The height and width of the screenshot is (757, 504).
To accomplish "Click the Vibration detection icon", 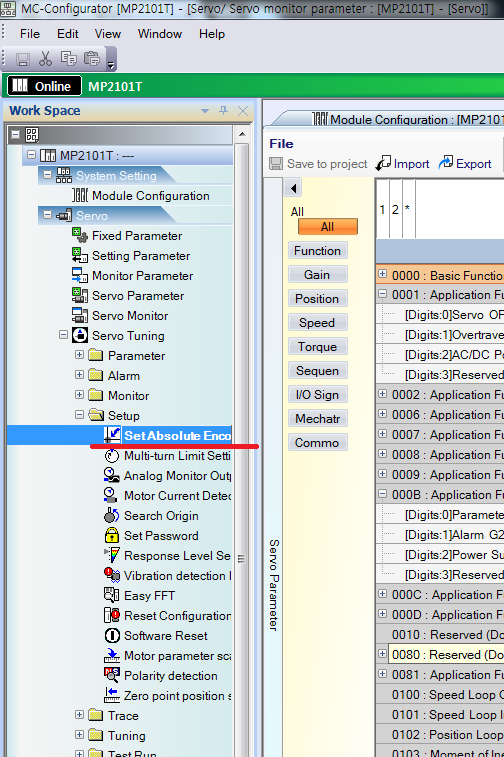I will [112, 575].
